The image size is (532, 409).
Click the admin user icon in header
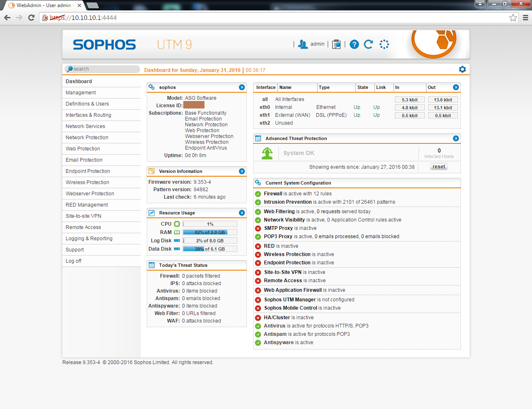(303, 44)
